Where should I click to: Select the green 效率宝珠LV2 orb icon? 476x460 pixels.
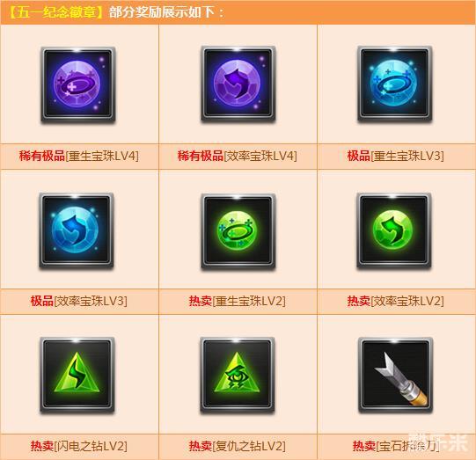394,231
